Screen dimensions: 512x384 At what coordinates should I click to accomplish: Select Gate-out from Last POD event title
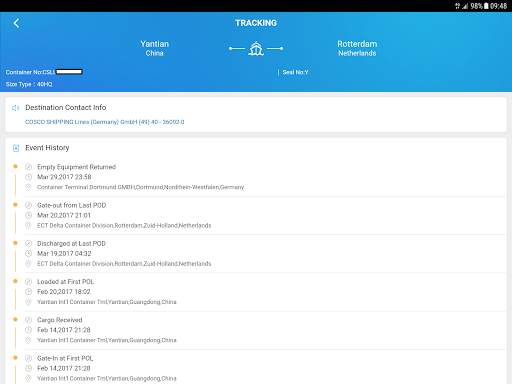pos(72,205)
